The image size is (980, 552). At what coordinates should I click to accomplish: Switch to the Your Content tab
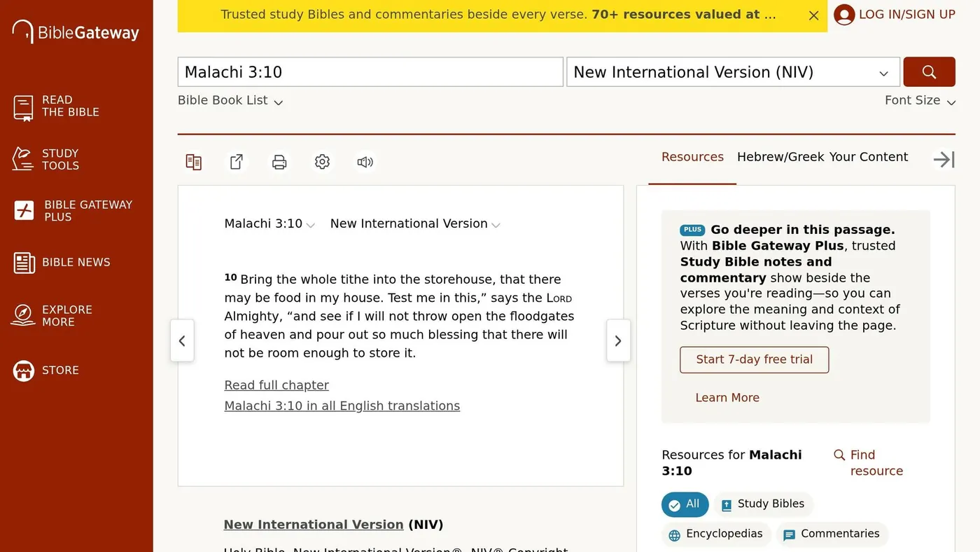[x=868, y=158]
